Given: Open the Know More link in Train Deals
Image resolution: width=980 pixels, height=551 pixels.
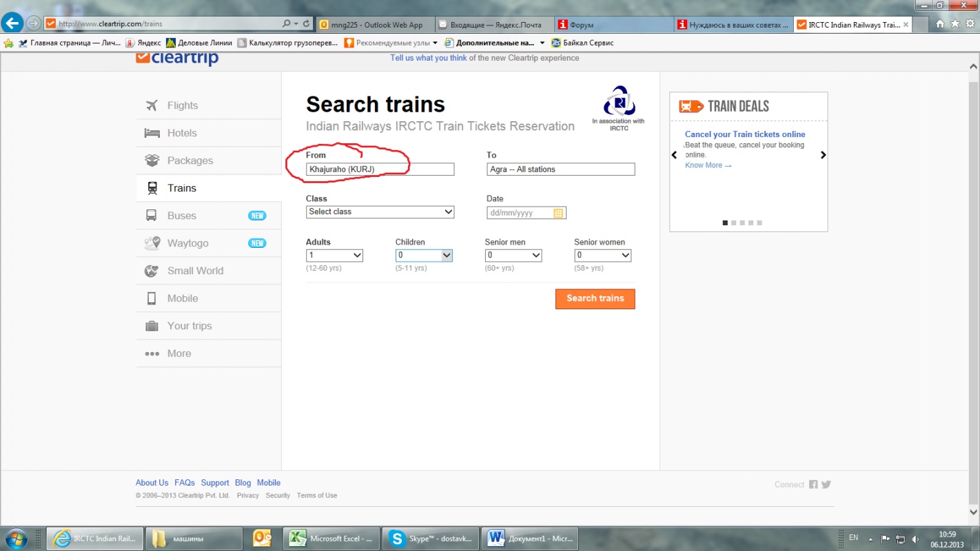Looking at the screenshot, I should click(x=708, y=165).
